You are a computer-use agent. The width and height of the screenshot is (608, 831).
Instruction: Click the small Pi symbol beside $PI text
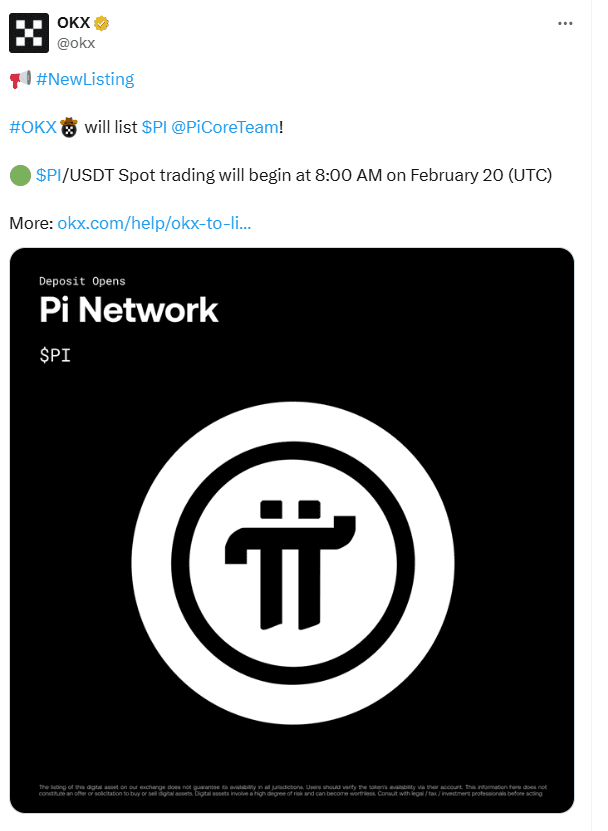55,354
